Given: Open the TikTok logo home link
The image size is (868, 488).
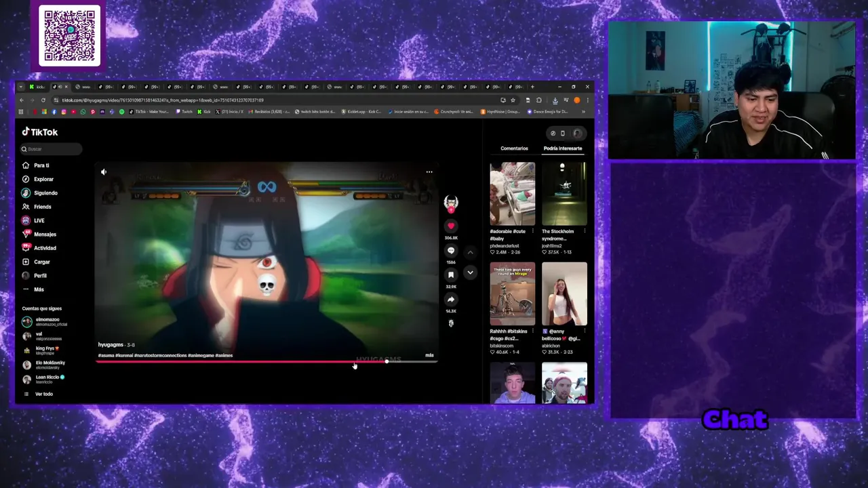Looking at the screenshot, I should point(40,132).
